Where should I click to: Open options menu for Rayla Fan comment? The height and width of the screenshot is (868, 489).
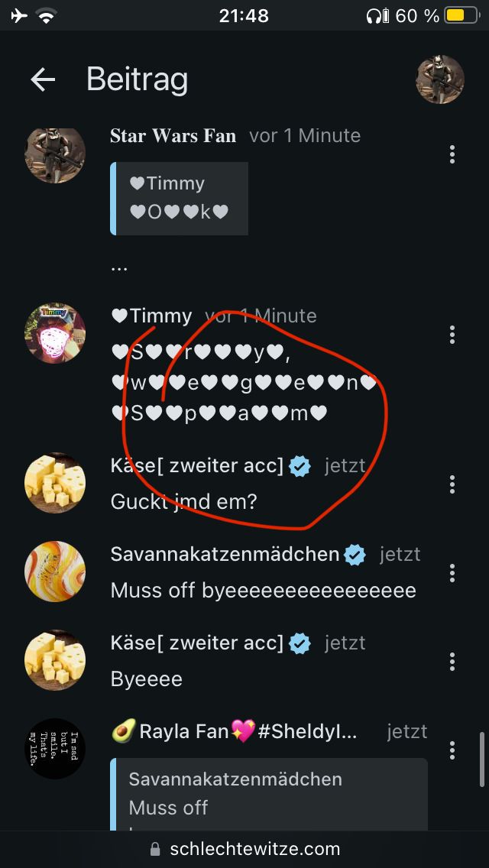452,750
